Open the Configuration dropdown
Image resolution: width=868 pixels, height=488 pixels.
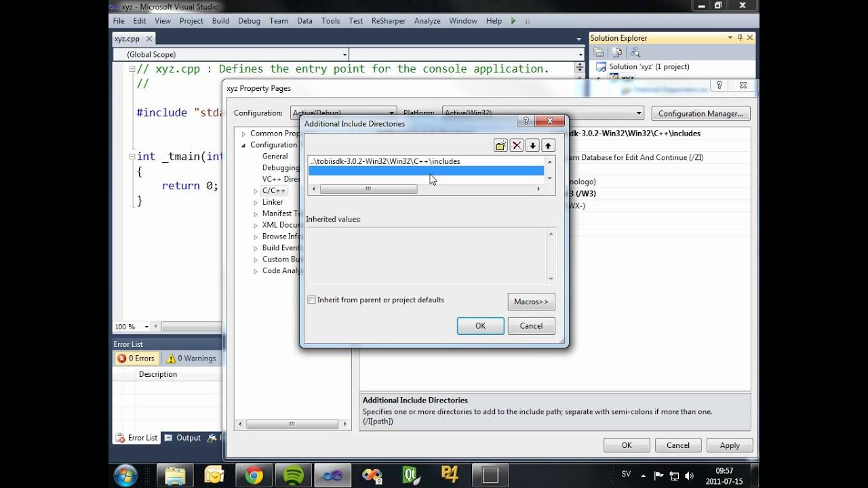[343, 113]
